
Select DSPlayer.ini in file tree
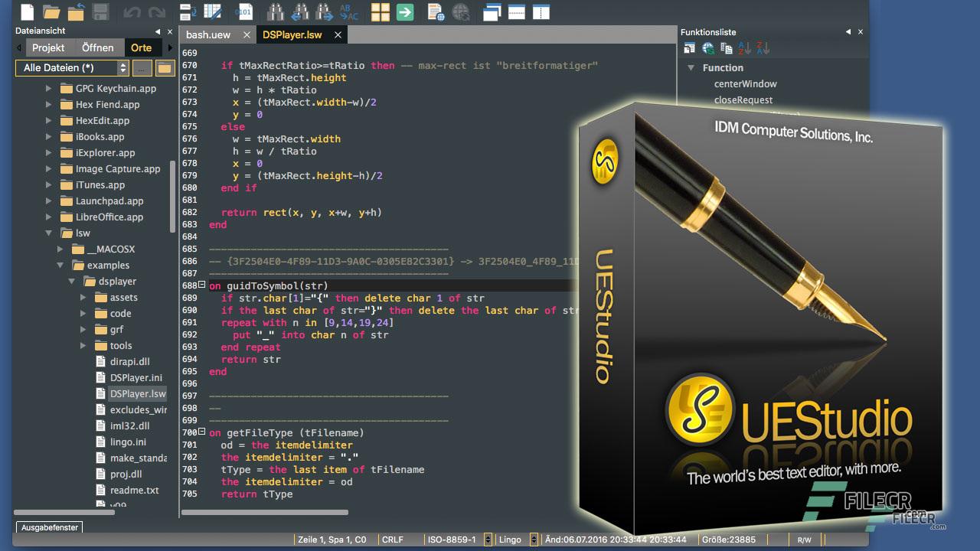pos(136,378)
